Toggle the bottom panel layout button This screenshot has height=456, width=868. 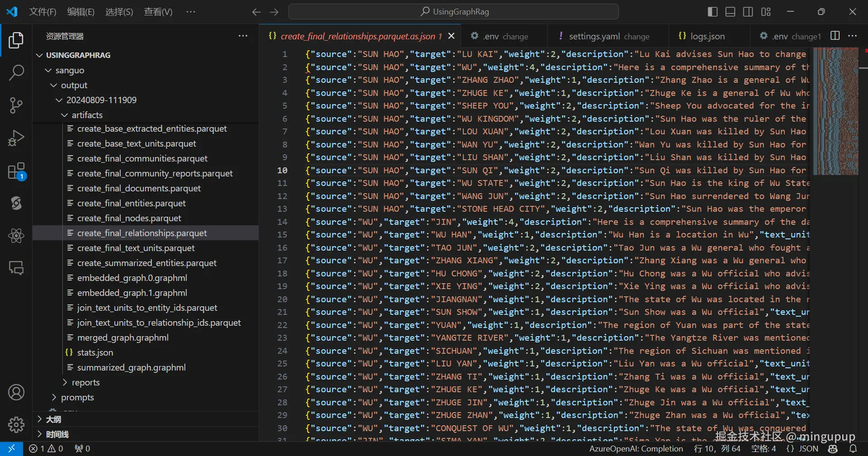(x=730, y=12)
